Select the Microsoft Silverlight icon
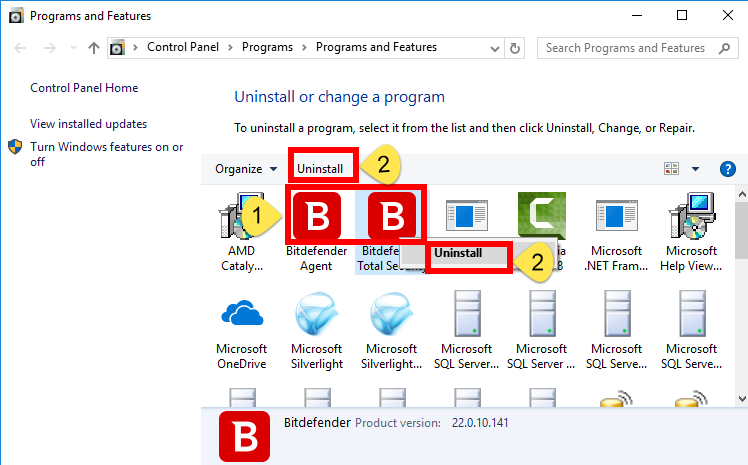Screen dimensions: 748x465 click(x=317, y=313)
